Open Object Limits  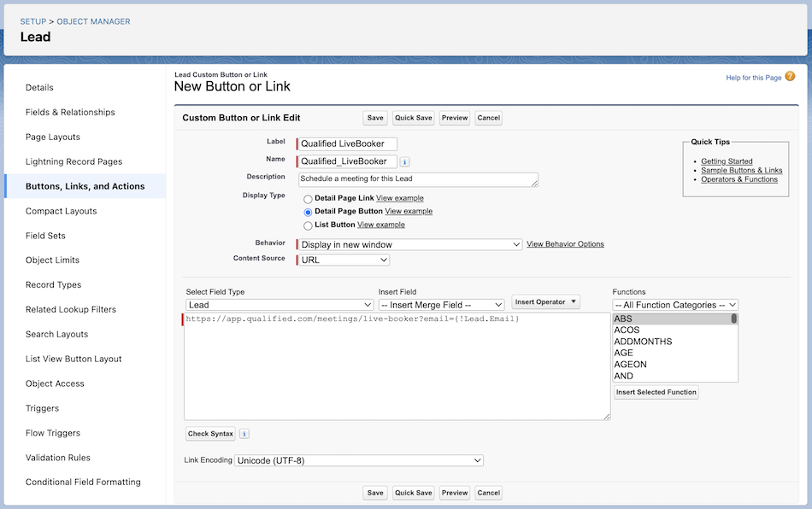[x=52, y=260]
